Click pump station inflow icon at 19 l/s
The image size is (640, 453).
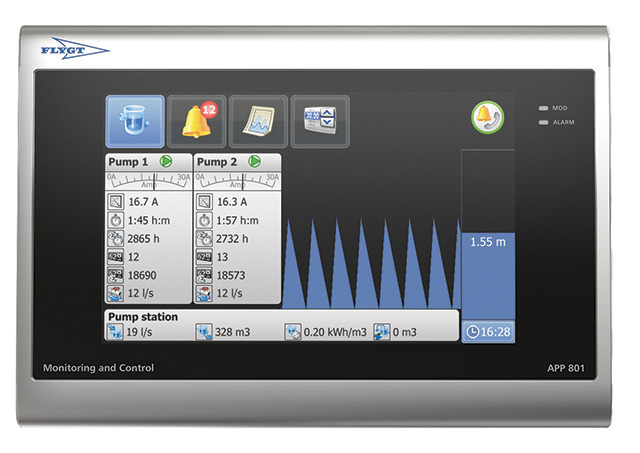(115, 331)
